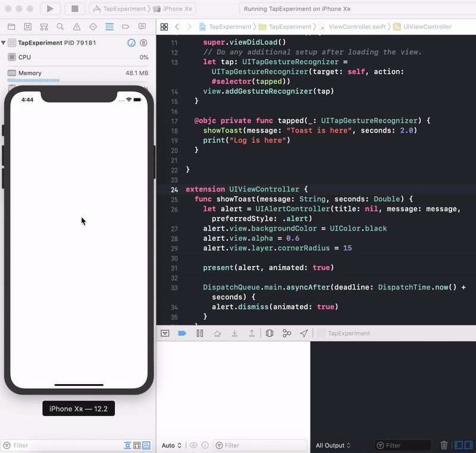Click the Run (play) button
Screen dimensions: 476x453
tap(50, 9)
